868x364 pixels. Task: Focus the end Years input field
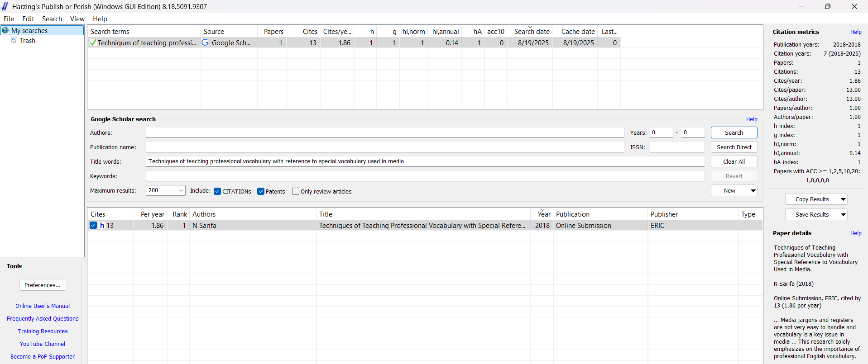(x=693, y=132)
